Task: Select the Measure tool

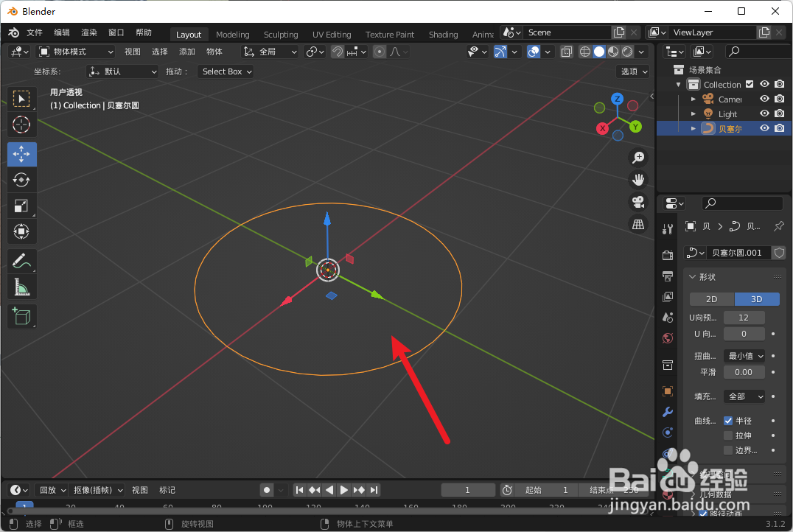Action: point(21,287)
